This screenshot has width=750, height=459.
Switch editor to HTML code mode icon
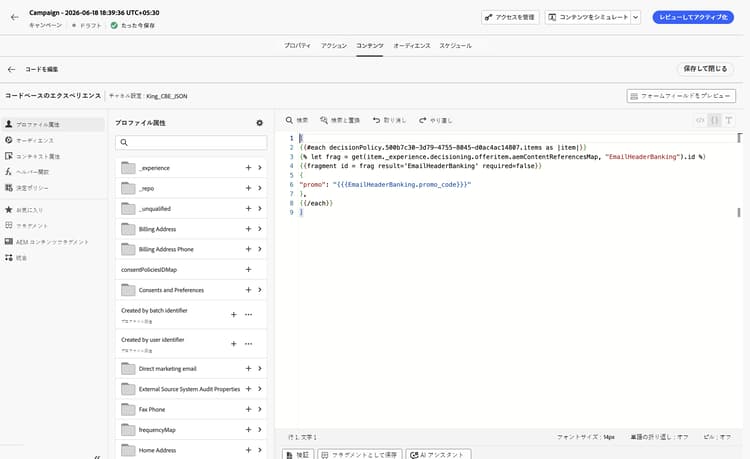(x=700, y=120)
